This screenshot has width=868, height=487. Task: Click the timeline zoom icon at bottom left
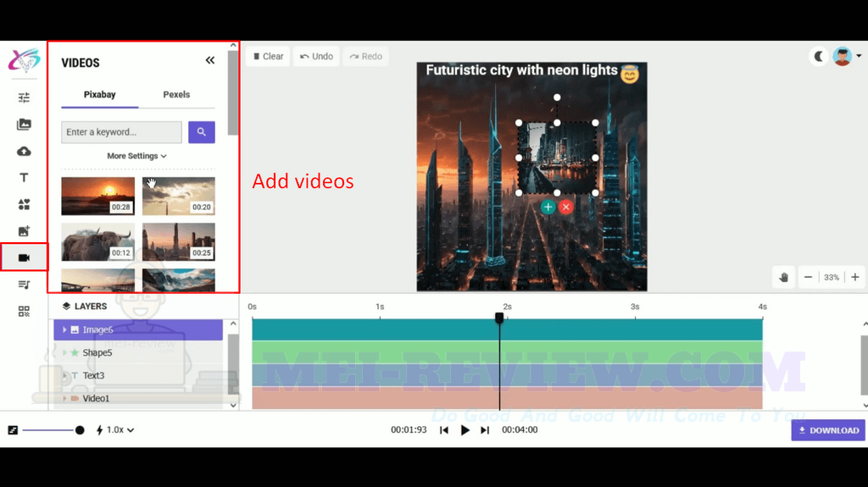pyautogui.click(x=13, y=430)
